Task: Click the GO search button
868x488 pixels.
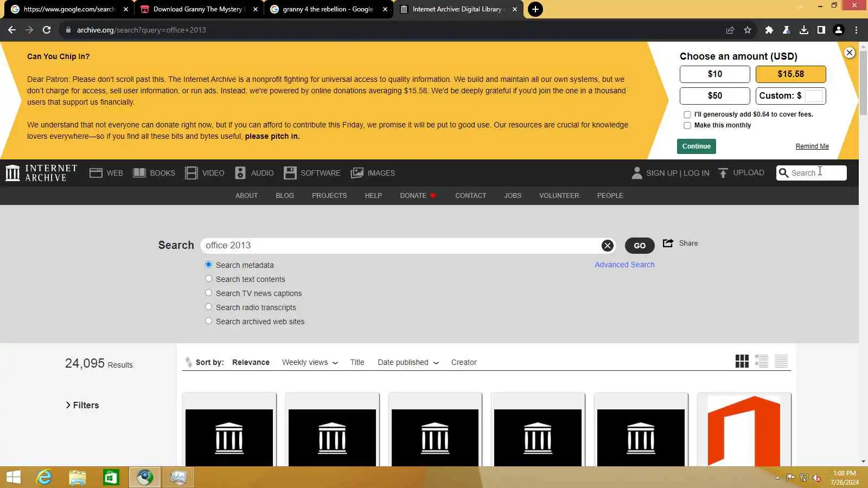Action: (x=640, y=246)
